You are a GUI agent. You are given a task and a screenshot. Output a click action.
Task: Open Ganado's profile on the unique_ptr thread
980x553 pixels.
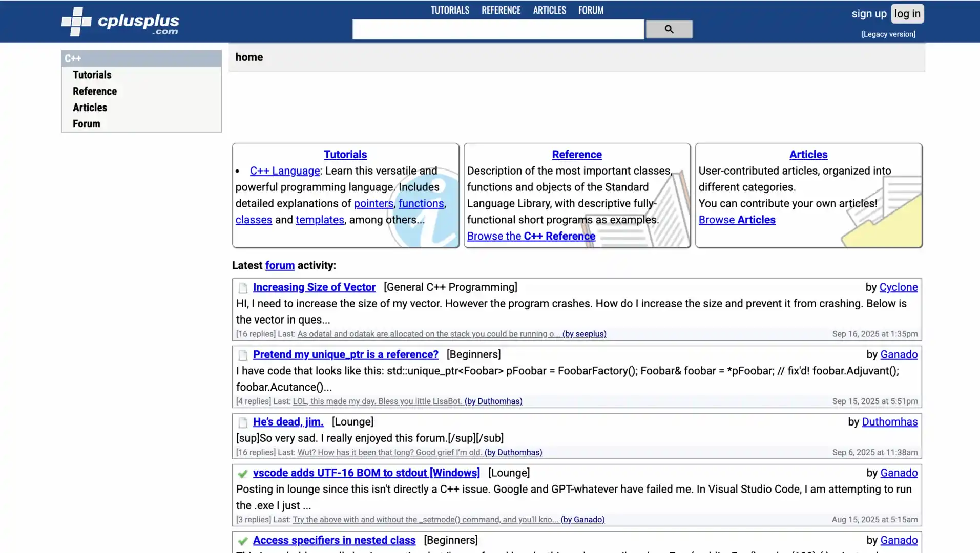pyautogui.click(x=899, y=355)
